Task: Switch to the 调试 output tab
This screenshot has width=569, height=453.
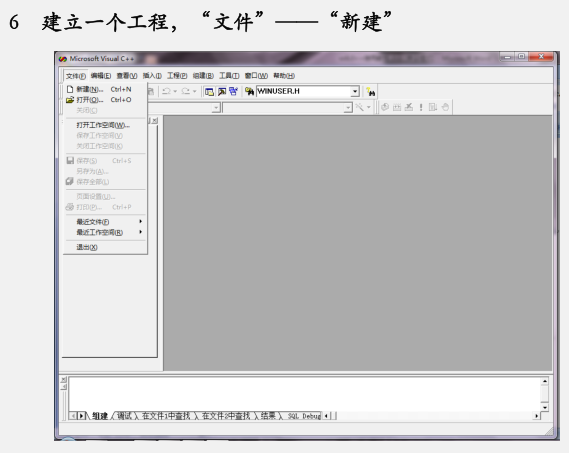Action: 124,416
